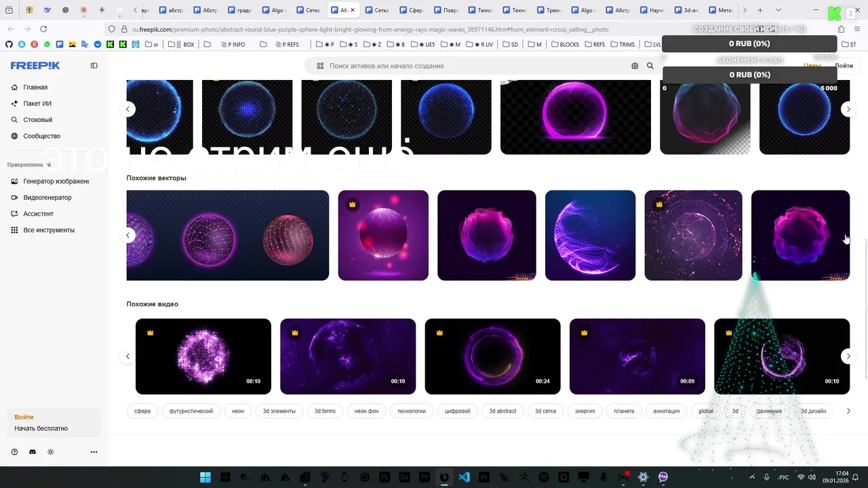Screen dimensions: 868x488
Task: Open the three spheres vector thumbnail
Action: 227,235
